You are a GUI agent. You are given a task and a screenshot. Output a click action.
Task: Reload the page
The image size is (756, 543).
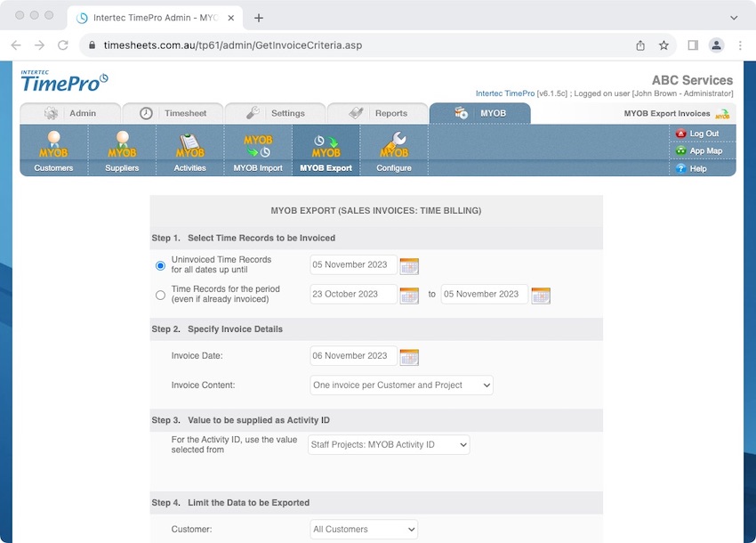click(62, 45)
